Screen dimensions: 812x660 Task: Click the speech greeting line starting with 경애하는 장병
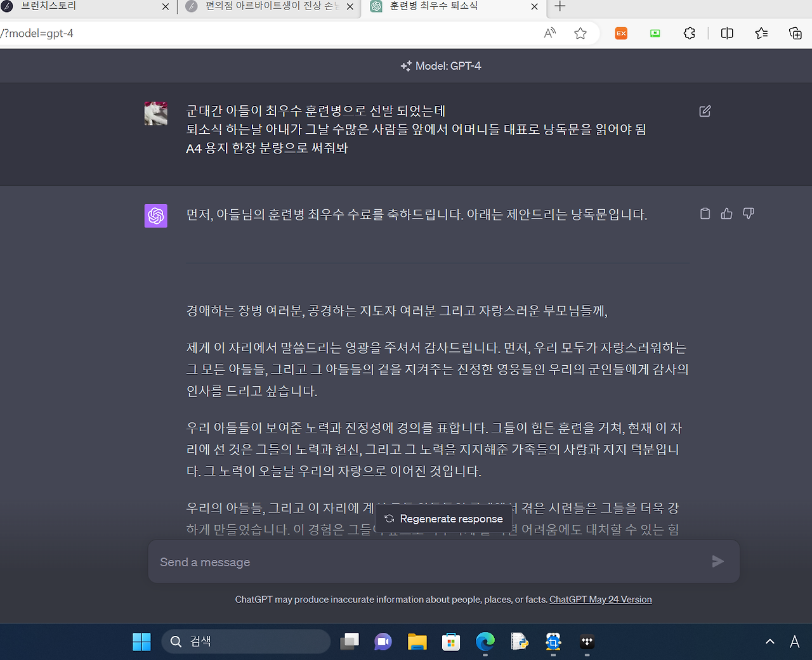tap(397, 311)
